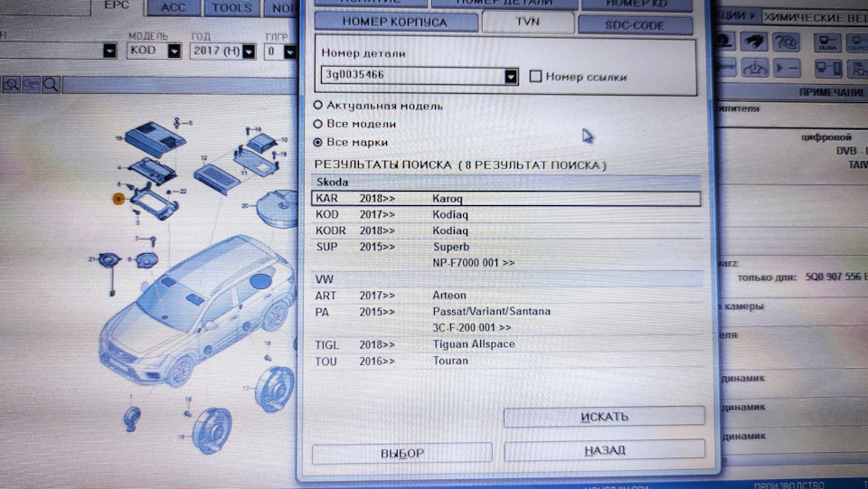
Task: Click the 'NP-F7000 001 >>' line
Action: 473,263
